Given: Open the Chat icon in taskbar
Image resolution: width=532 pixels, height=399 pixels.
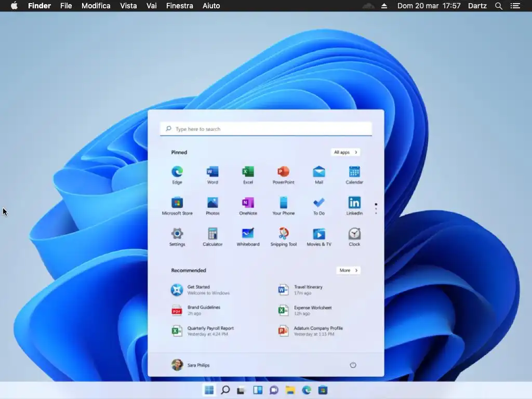Looking at the screenshot, I should coord(274,390).
